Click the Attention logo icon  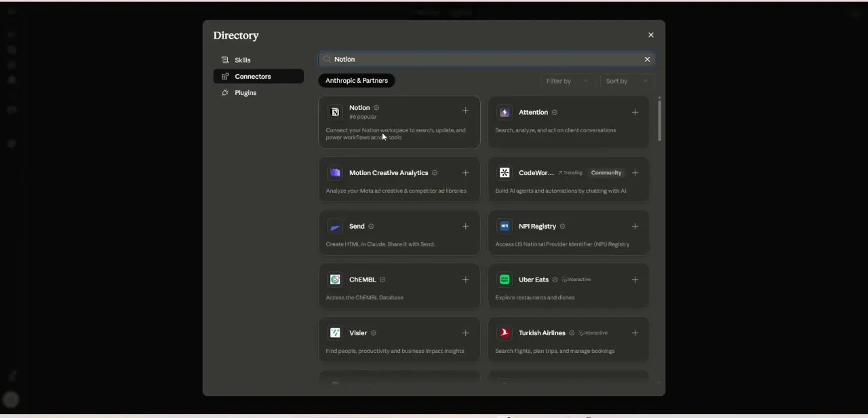tap(505, 112)
